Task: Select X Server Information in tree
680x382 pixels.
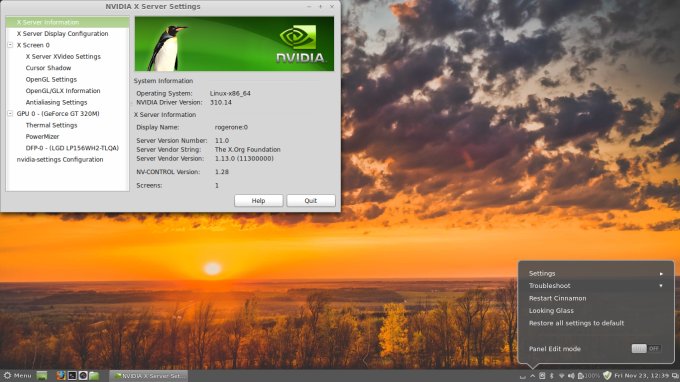Action: [x=67, y=22]
